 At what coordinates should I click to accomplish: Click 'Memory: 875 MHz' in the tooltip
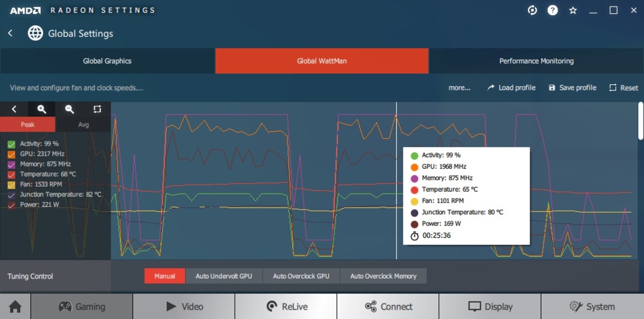click(447, 178)
